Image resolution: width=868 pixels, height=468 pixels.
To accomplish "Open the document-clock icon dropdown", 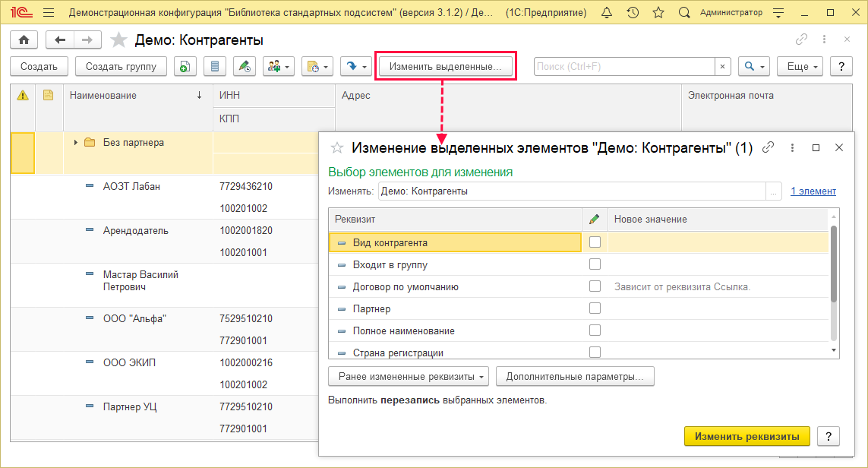I will pos(317,66).
